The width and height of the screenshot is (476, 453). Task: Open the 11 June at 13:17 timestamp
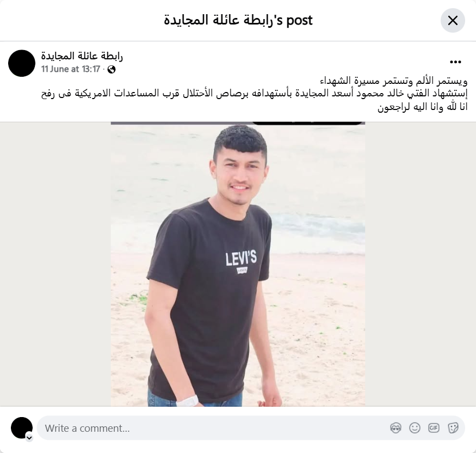tap(71, 69)
